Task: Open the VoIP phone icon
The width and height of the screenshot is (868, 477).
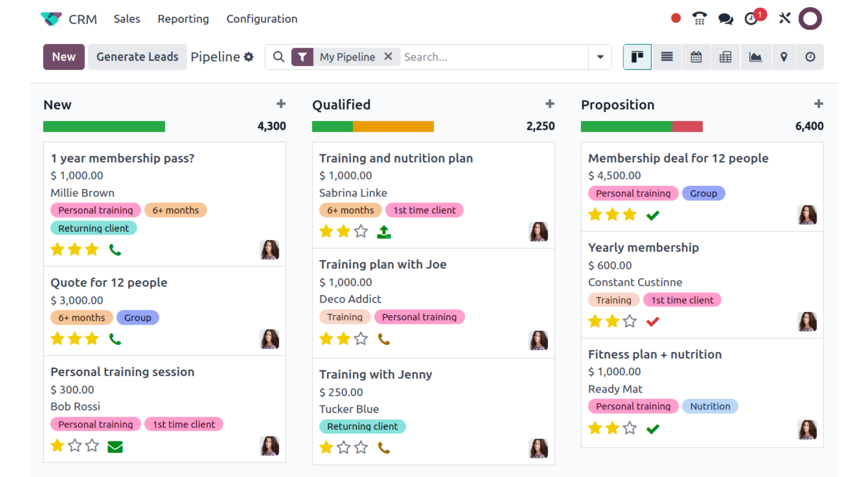Action: pyautogui.click(x=700, y=19)
